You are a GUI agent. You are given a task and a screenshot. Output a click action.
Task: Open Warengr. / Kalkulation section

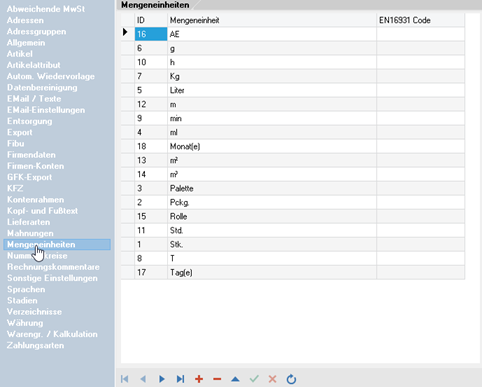(x=52, y=334)
